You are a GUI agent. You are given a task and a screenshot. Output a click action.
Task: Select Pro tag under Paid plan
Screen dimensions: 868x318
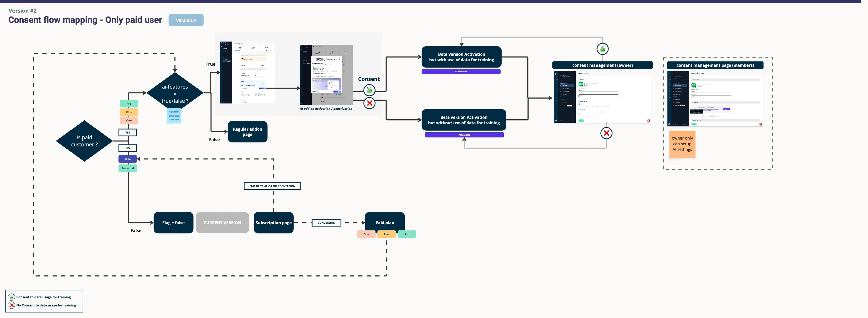click(x=407, y=234)
